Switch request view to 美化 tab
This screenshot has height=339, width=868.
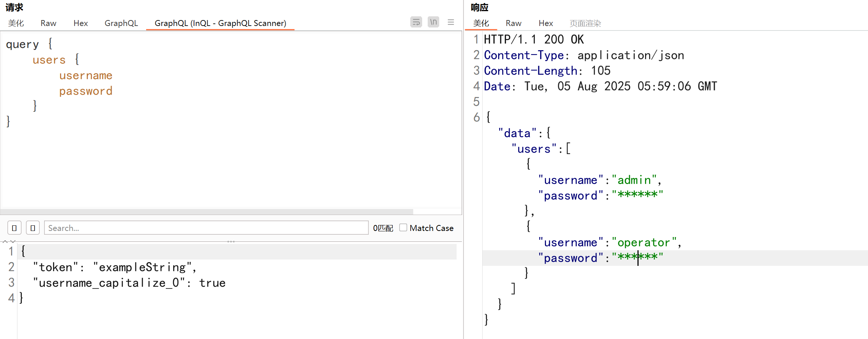pos(16,23)
